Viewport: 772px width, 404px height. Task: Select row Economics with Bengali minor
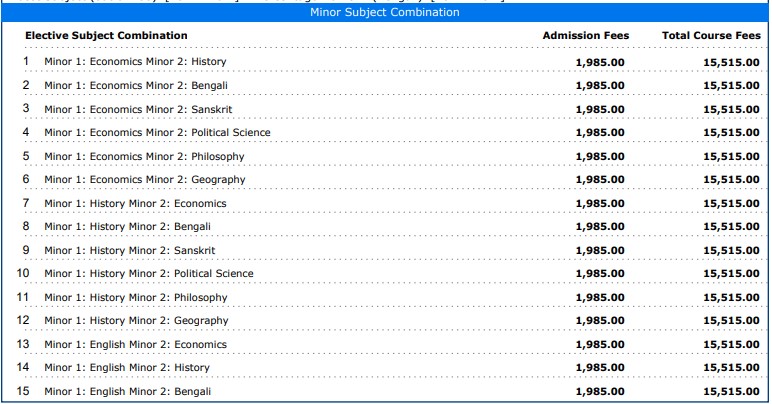[x=135, y=86]
